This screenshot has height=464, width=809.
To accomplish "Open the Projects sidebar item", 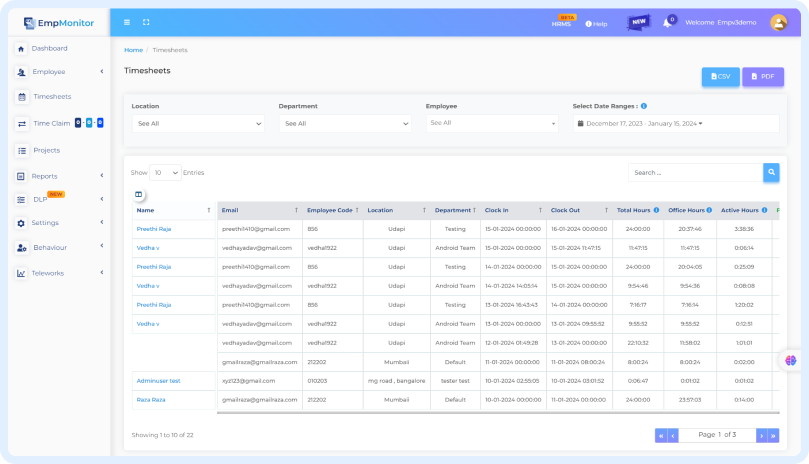I will [46, 150].
